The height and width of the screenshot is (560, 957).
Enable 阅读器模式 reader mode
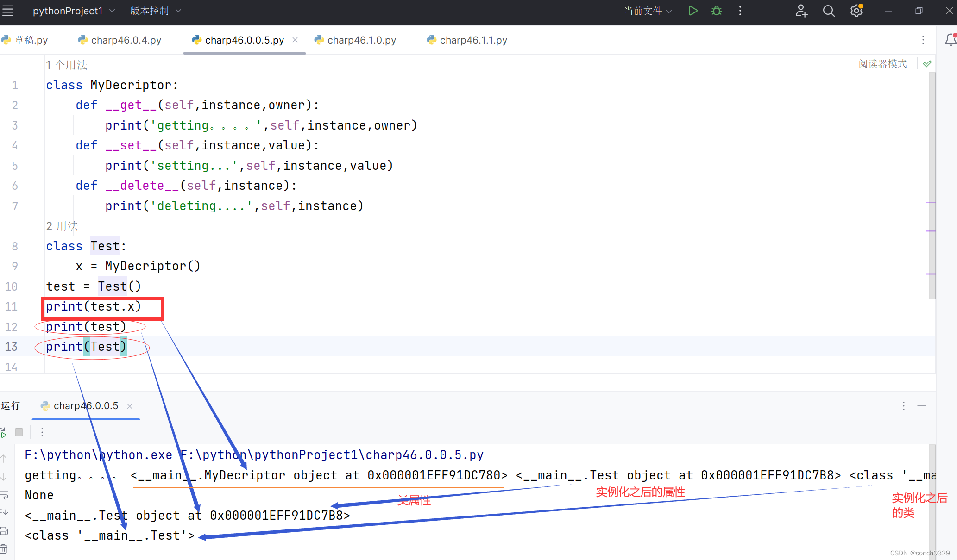tap(882, 64)
